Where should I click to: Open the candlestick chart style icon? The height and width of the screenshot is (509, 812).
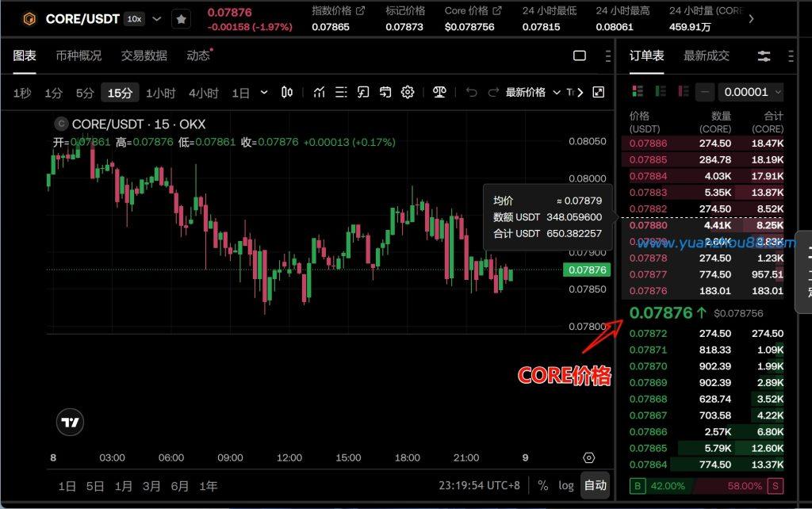(288, 93)
